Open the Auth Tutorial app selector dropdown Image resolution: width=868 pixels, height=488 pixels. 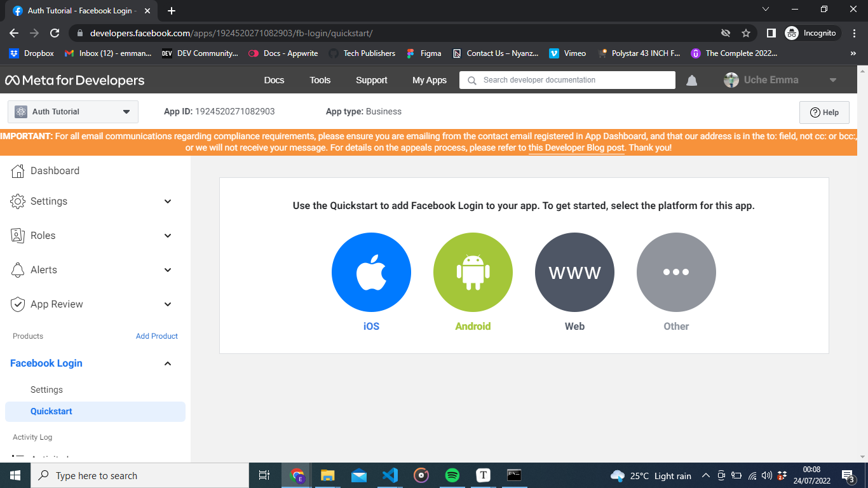[73, 112]
